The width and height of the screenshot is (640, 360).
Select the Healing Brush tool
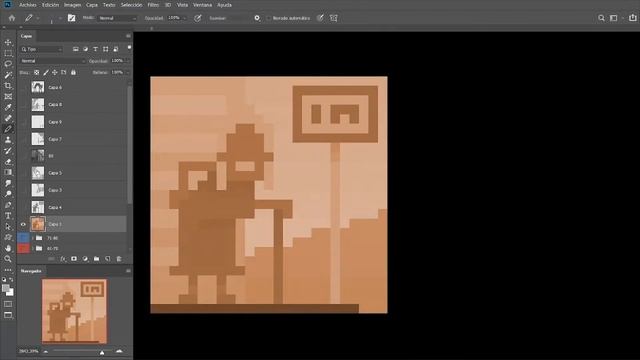(8, 118)
